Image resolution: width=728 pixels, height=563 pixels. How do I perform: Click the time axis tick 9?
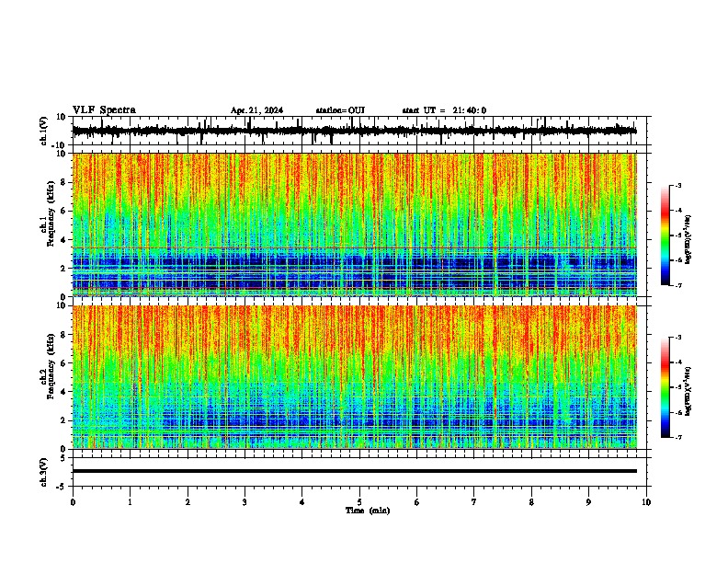588,502
